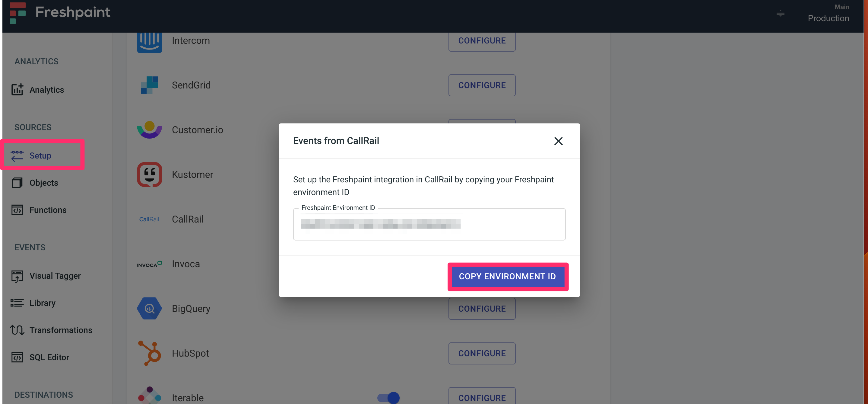Configure the HubSpot integration
This screenshot has width=868, height=404.
pos(482,353)
